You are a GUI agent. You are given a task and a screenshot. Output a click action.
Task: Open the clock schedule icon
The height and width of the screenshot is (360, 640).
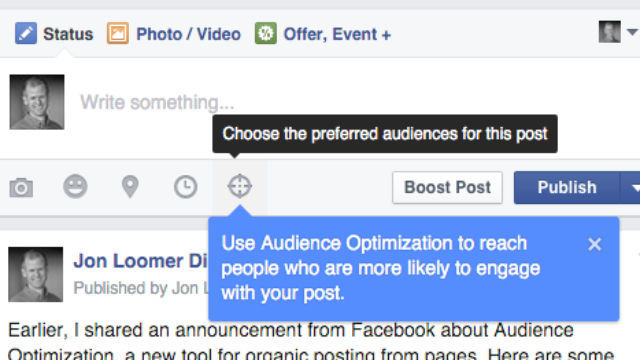(x=186, y=187)
